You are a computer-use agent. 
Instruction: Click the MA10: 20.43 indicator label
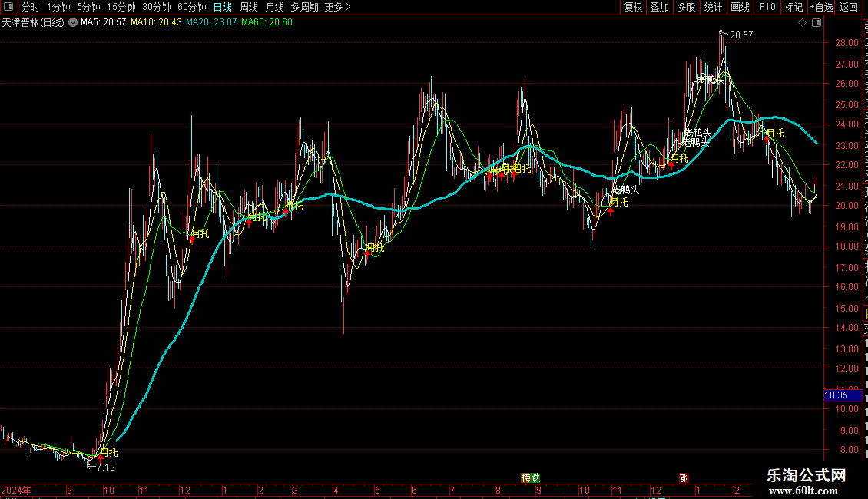pos(156,23)
